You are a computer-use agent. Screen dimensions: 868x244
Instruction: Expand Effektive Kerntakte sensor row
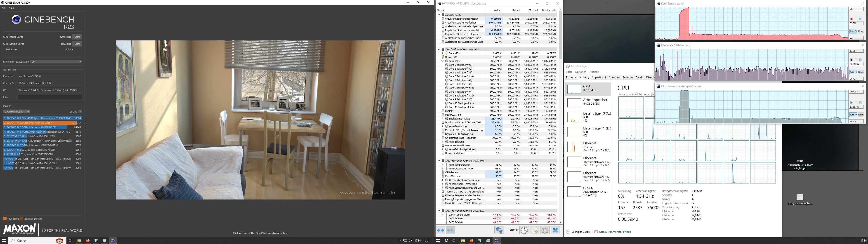[x=442, y=119]
